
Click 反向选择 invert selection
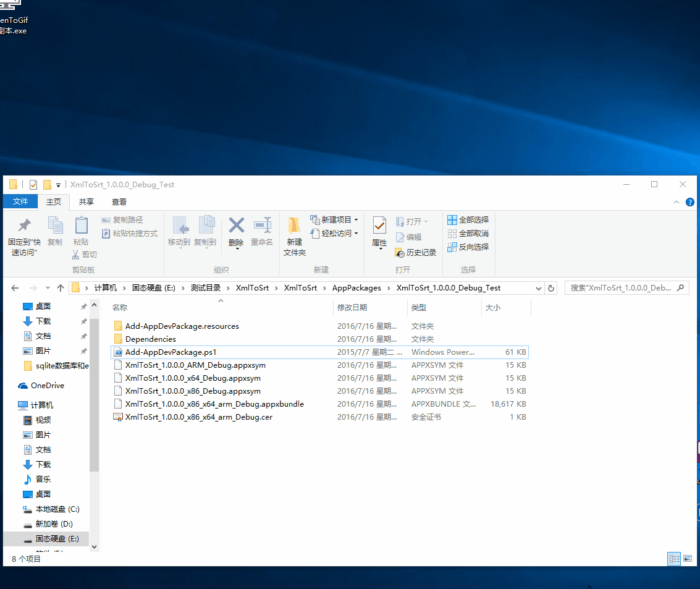pos(468,247)
